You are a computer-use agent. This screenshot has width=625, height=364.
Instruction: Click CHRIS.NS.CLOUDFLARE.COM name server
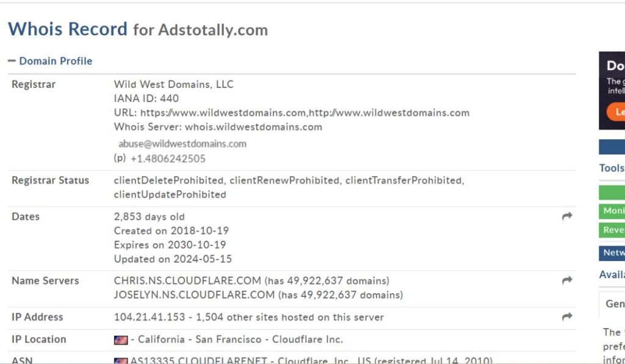[187, 280]
